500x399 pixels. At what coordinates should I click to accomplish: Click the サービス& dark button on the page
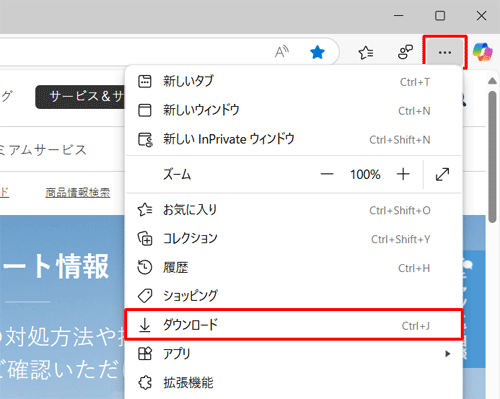point(80,97)
